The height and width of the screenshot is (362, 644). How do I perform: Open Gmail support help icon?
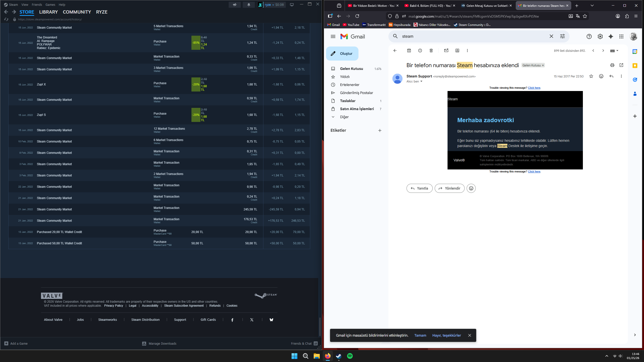click(x=589, y=36)
